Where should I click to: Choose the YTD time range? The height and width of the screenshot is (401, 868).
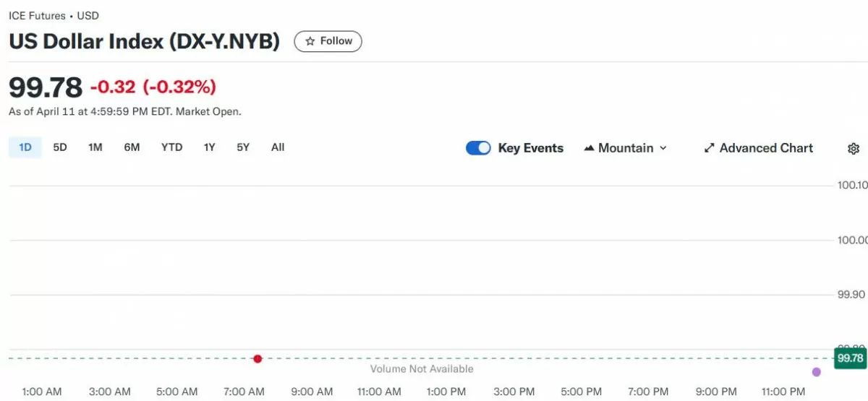click(171, 147)
